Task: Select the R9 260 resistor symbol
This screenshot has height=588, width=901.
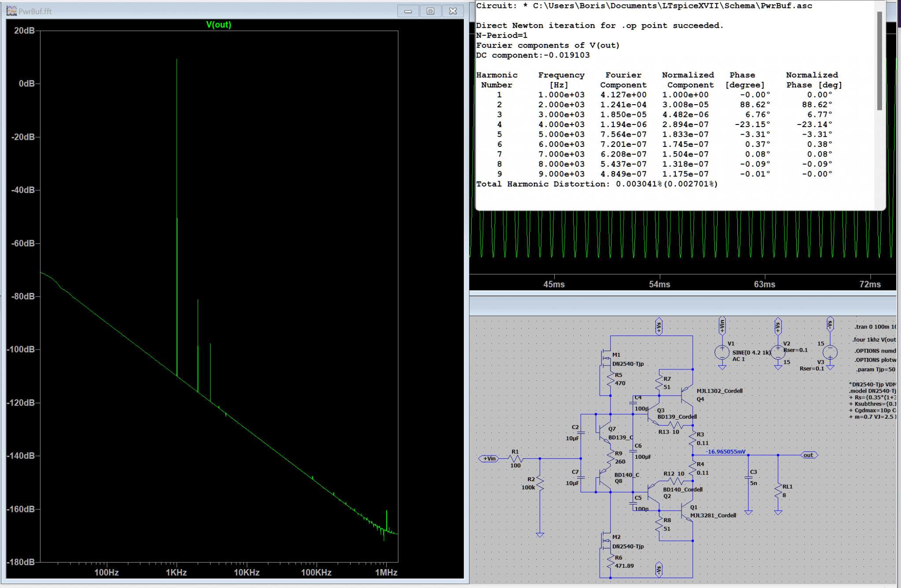Action: point(610,457)
